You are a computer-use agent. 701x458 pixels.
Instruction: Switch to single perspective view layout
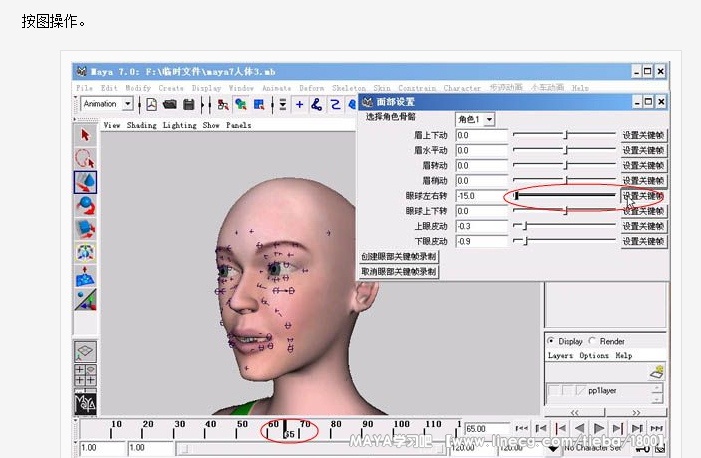85,352
